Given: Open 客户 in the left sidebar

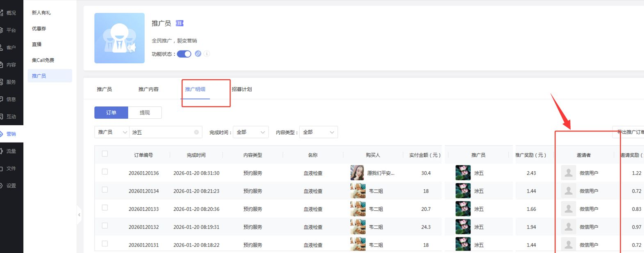Looking at the screenshot, I should [11, 48].
